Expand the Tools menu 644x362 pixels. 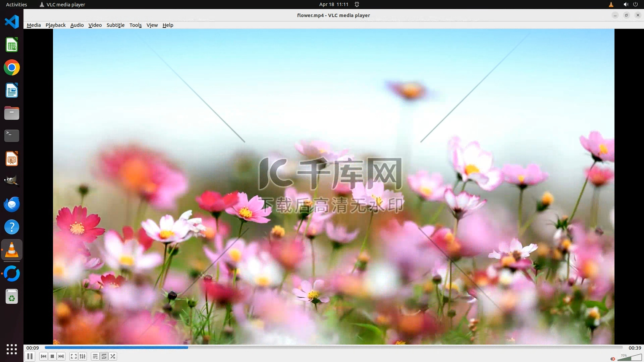point(136,25)
